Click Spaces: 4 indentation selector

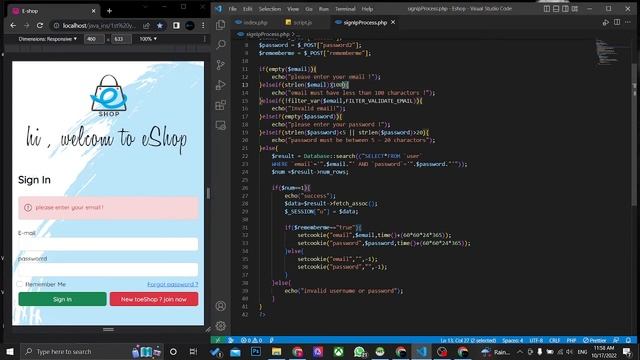513,340
